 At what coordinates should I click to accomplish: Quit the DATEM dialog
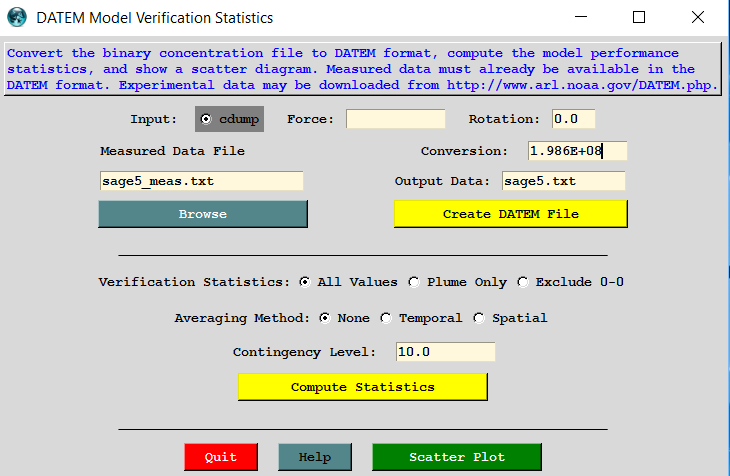[221, 457]
